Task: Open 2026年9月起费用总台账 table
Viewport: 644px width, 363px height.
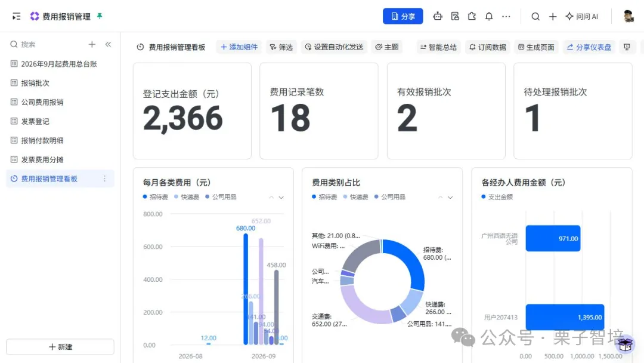Action: pos(60,64)
